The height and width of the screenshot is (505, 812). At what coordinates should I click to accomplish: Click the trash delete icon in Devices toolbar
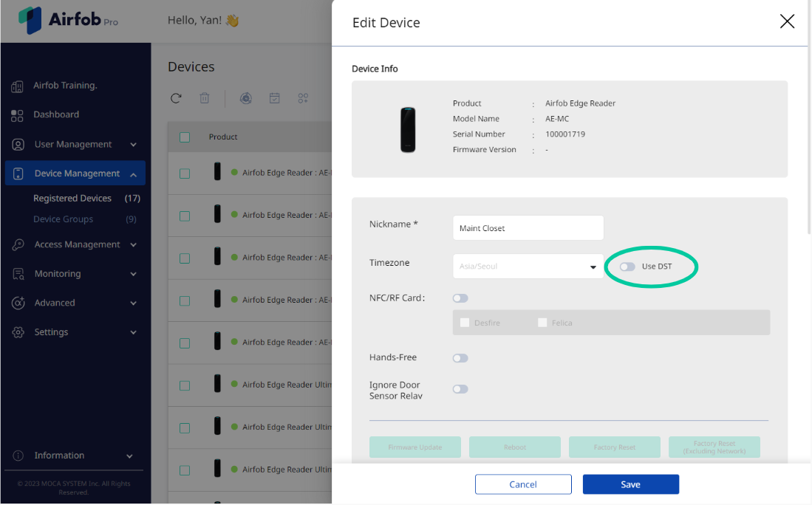point(205,97)
